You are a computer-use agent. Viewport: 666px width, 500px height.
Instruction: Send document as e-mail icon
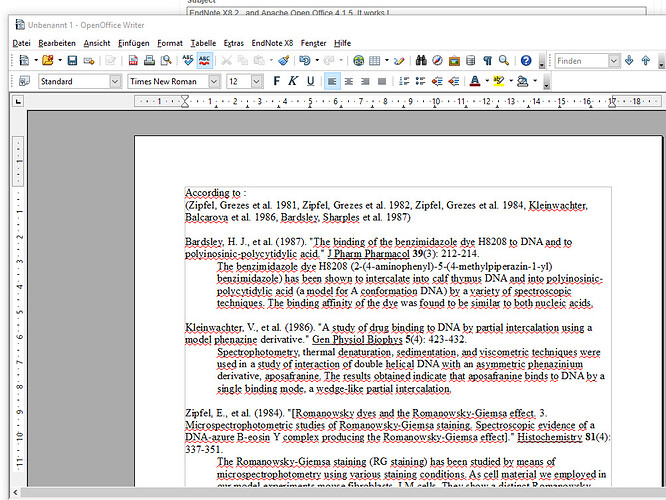(89, 61)
